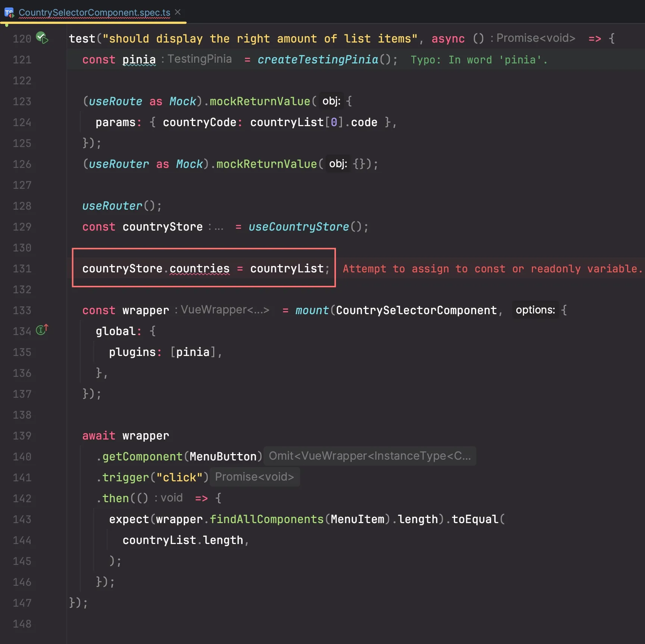
Task: Expand the truncated Omit<VueWrapper inlay hint
Action: pos(370,456)
